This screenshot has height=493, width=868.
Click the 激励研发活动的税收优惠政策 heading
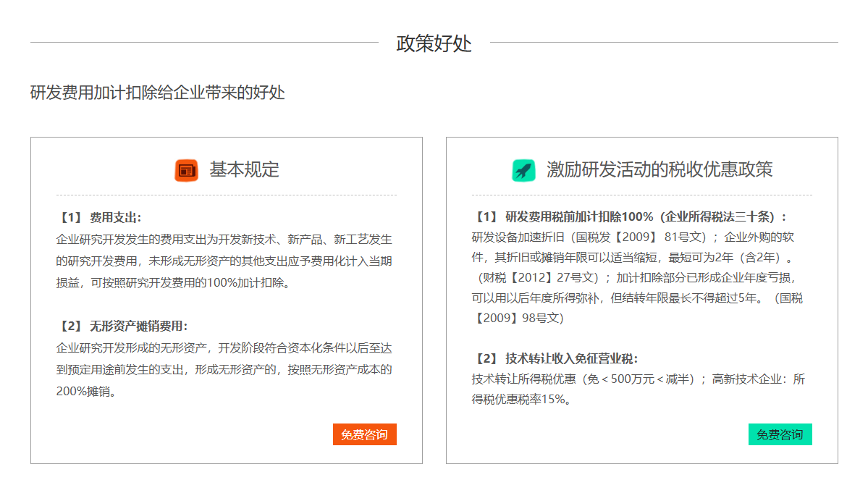point(659,170)
